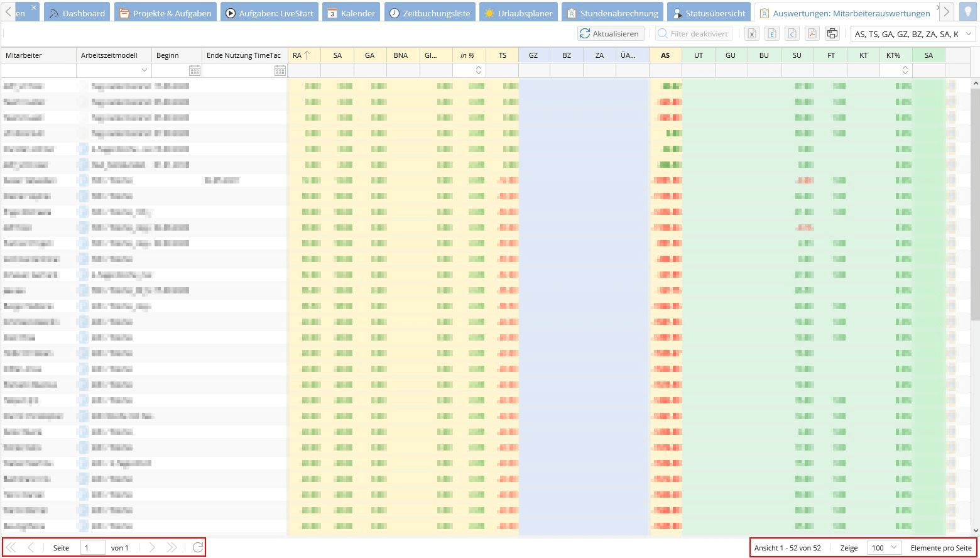Reload the page with pager refresh icon

pos(198,547)
